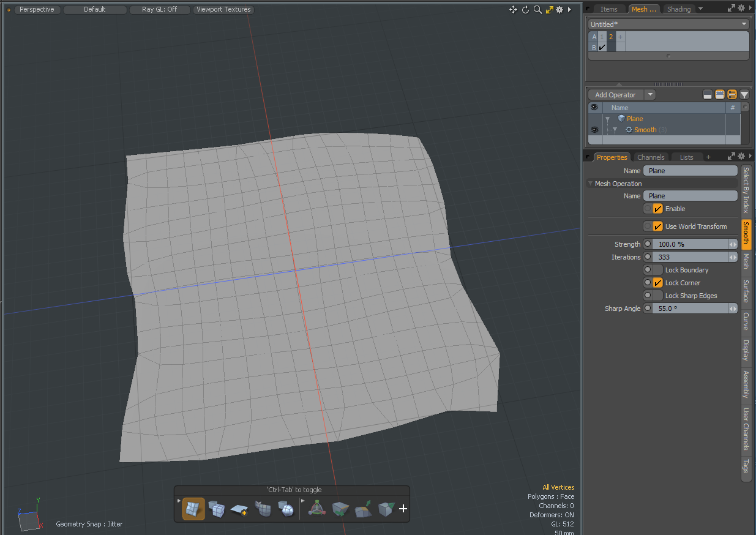The height and width of the screenshot is (535, 756).
Task: Toggle visibility eye of Smooth operator
Action: 594,130
